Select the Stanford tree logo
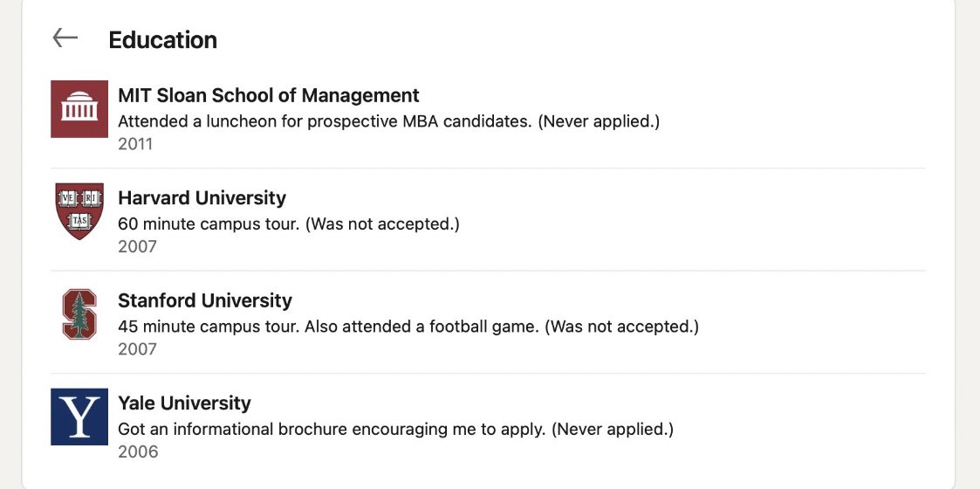 79,314
